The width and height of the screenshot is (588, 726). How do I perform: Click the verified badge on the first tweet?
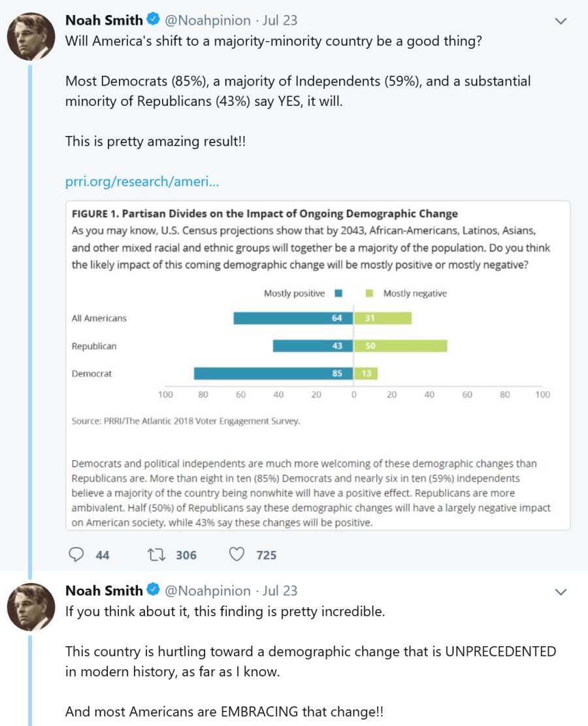tap(154, 20)
